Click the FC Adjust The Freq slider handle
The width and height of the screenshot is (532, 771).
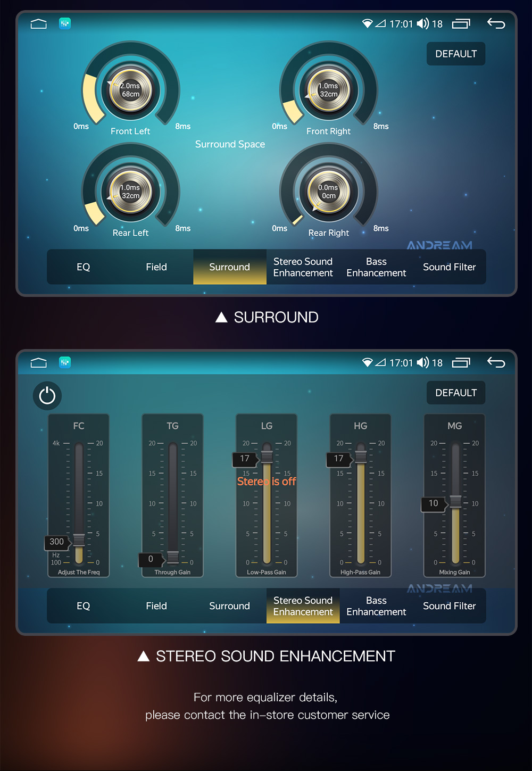[x=79, y=540]
